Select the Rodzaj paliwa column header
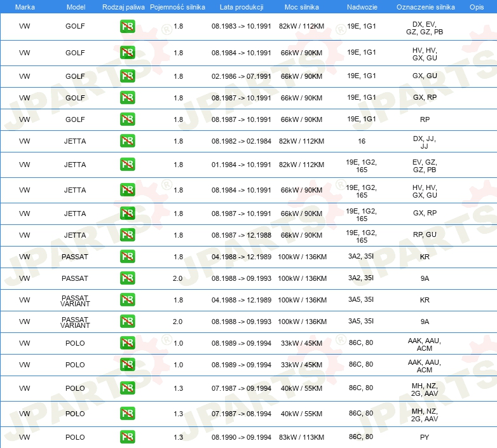497x448 pixels. pos(124,6)
